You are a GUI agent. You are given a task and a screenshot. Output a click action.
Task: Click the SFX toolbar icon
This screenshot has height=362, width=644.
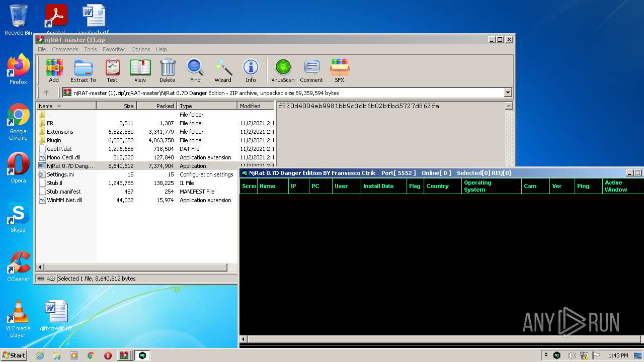(x=340, y=70)
